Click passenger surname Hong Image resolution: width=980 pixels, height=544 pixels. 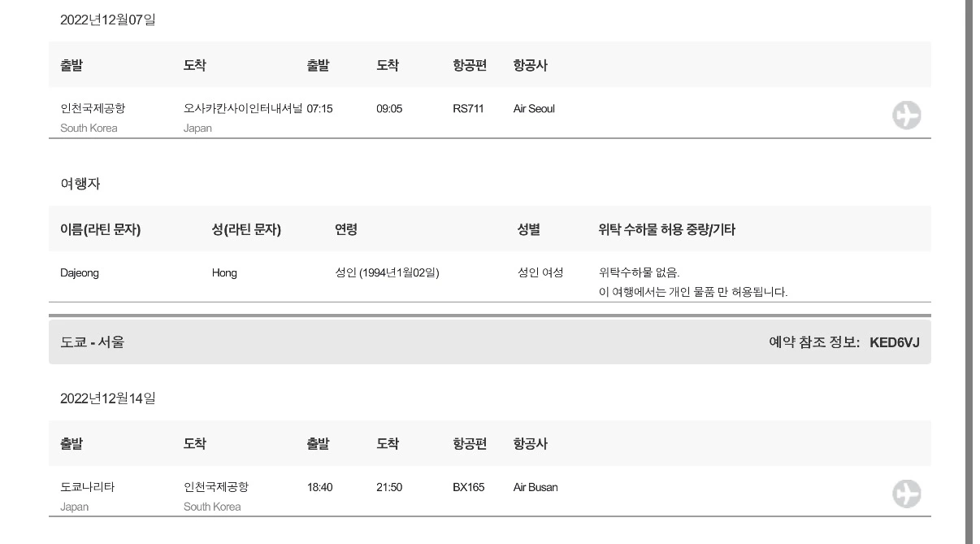click(x=224, y=273)
